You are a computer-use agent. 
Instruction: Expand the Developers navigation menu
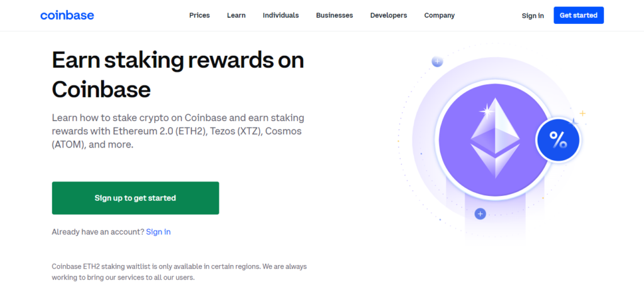coord(389,16)
